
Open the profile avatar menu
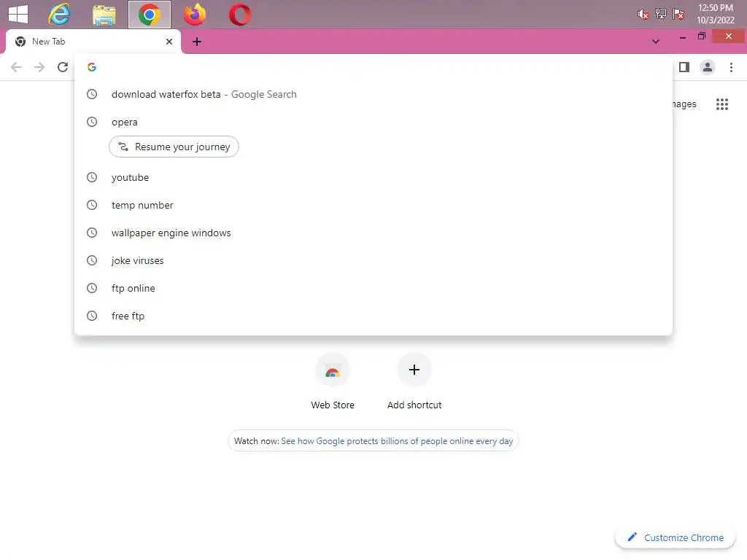click(x=708, y=67)
